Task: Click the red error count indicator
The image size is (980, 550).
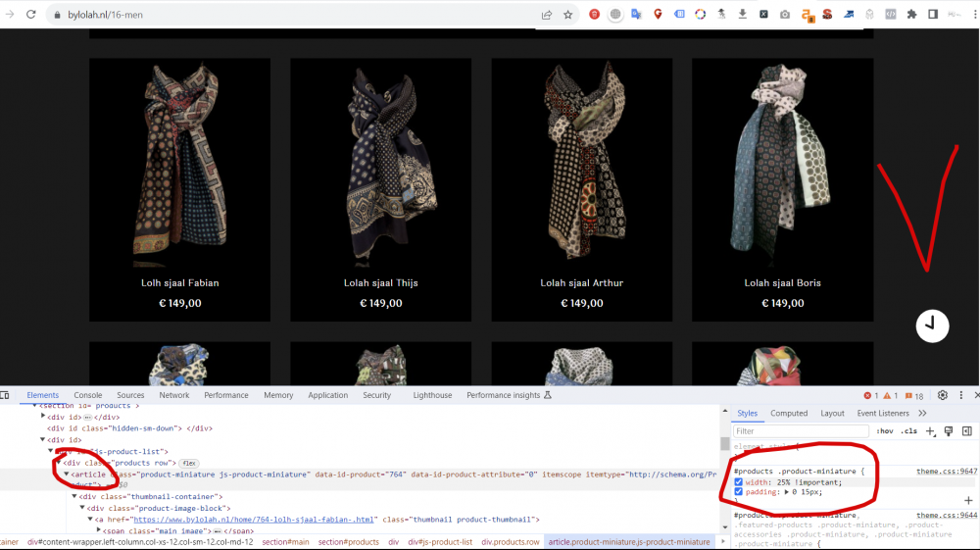Action: click(871, 396)
